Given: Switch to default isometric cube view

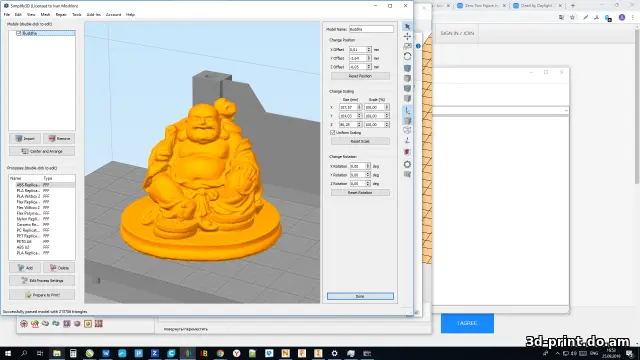Looking at the screenshot, I should (x=407, y=68).
